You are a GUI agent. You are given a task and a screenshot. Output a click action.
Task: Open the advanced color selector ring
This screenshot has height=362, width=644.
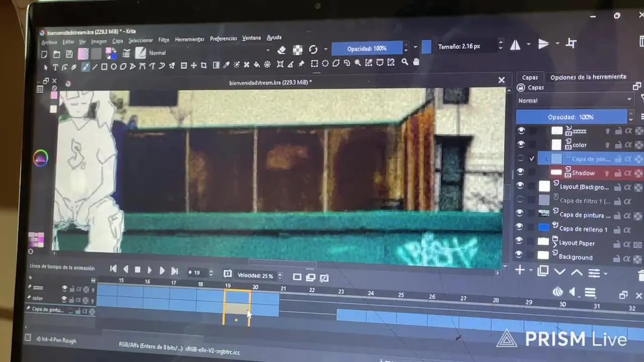point(41,158)
